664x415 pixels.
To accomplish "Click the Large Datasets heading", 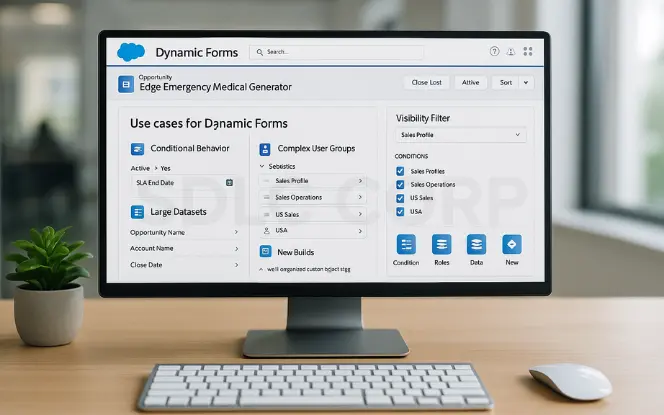I will point(178,212).
